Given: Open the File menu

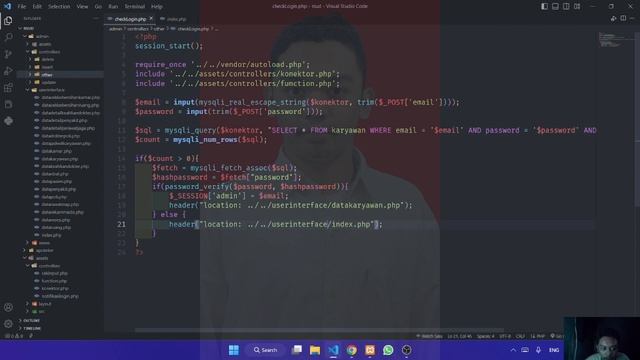Looking at the screenshot, I should pyautogui.click(x=22, y=7).
